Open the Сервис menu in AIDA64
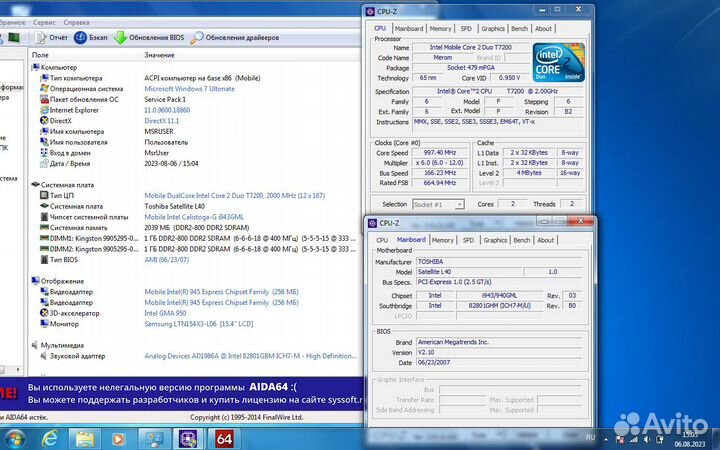Screen dimensions: 720x450 click(x=45, y=22)
